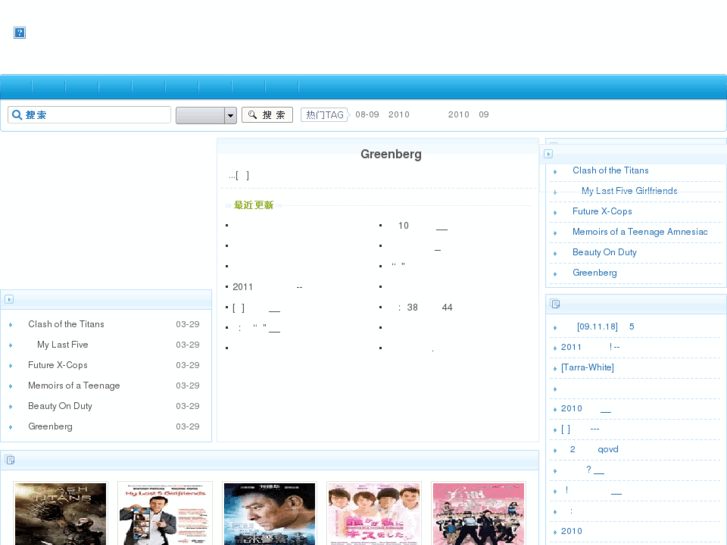This screenshot has width=727, height=545.
Task: Open the 2010 09 hot tag link
Action: pyautogui.click(x=468, y=115)
